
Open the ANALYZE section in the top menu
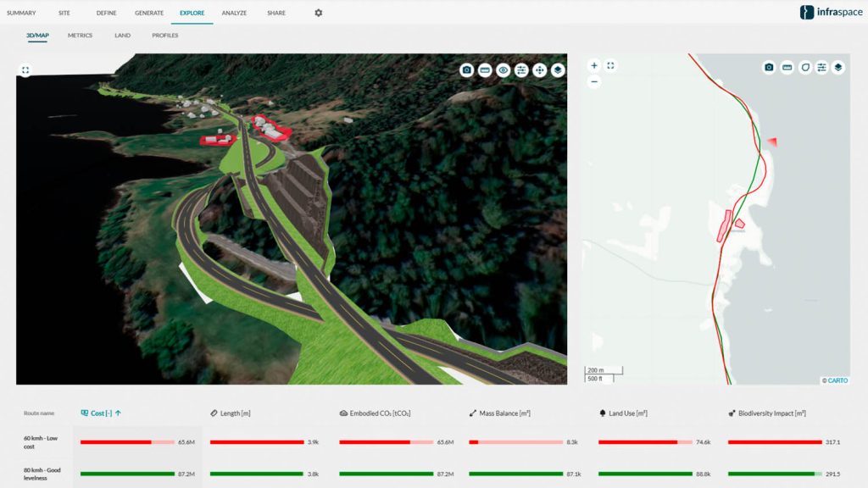[x=235, y=13]
